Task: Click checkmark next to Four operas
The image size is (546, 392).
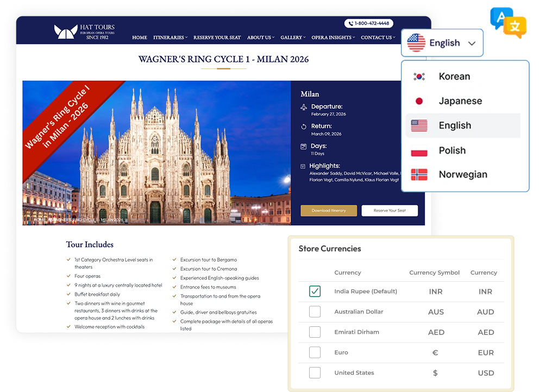Action: point(68,276)
